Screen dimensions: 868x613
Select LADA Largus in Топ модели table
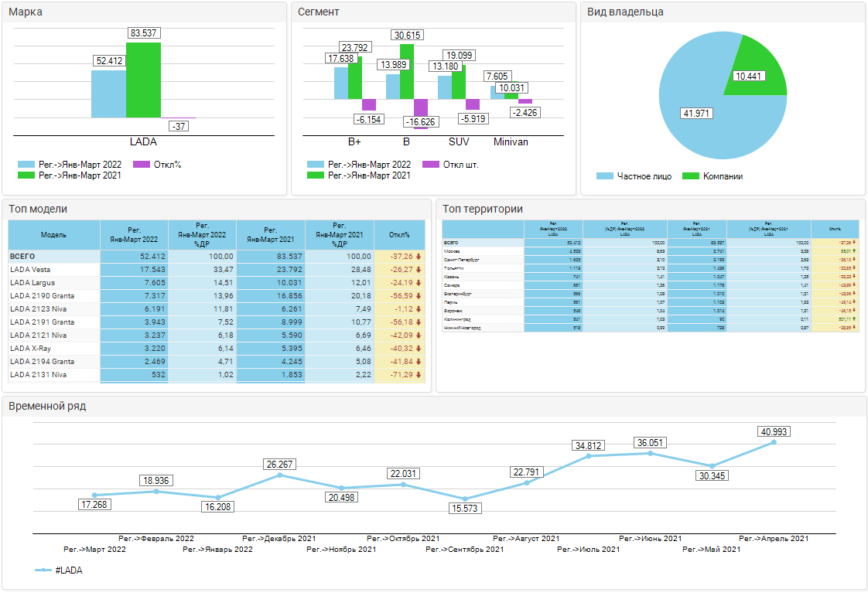coord(53,283)
